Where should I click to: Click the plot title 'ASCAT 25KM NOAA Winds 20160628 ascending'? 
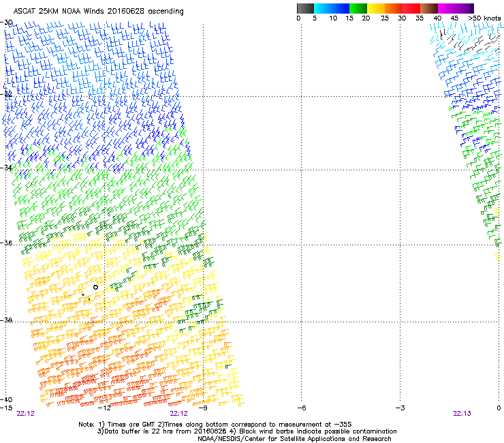98,12
